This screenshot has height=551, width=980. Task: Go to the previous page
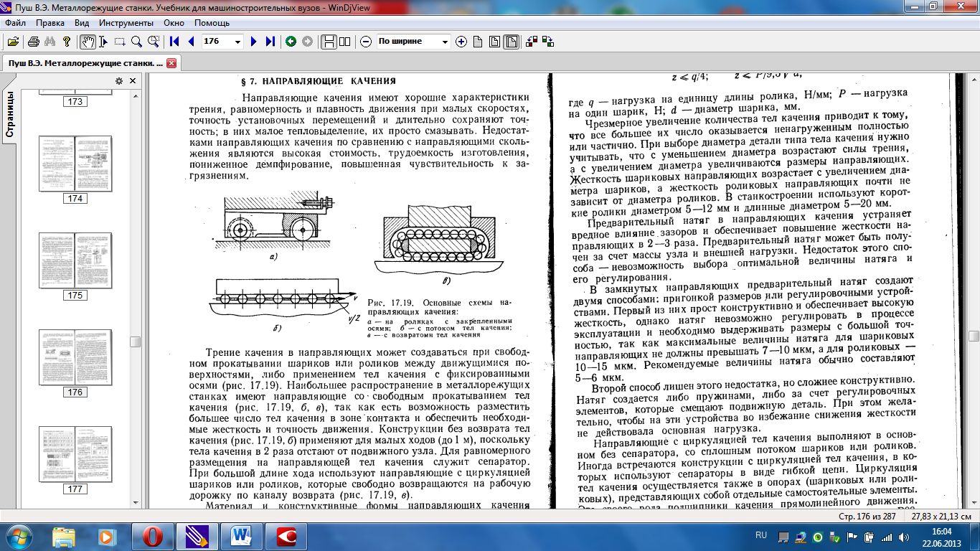click(191, 42)
